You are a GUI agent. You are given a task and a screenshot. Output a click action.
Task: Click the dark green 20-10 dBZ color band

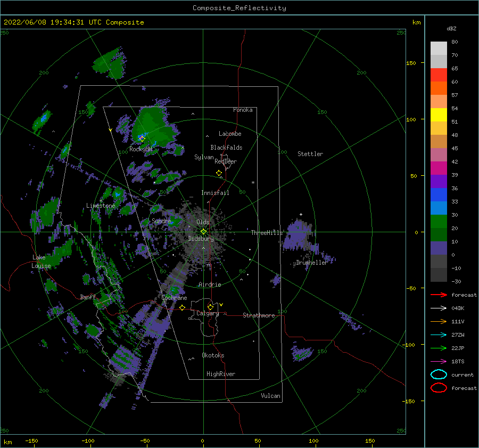click(x=439, y=234)
